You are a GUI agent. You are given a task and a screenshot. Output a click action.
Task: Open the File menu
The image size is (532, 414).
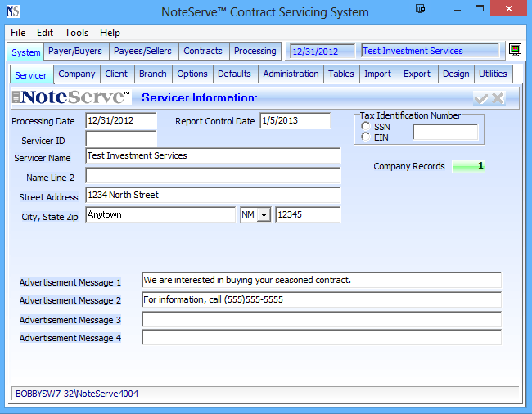coord(18,33)
